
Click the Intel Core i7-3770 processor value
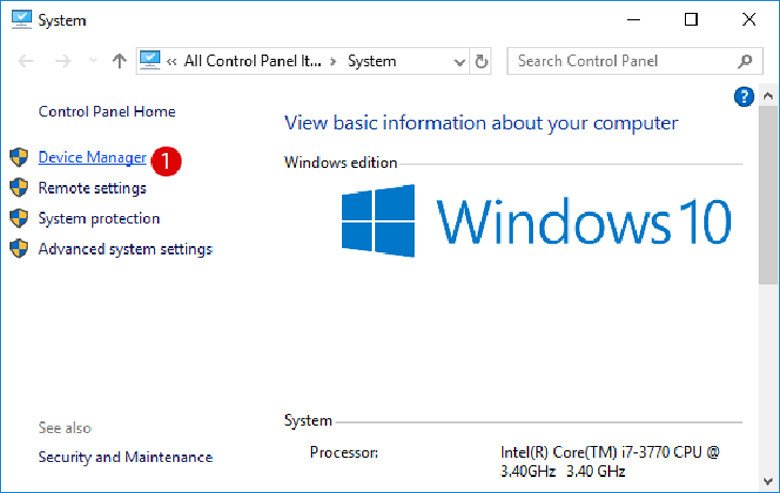[610, 462]
